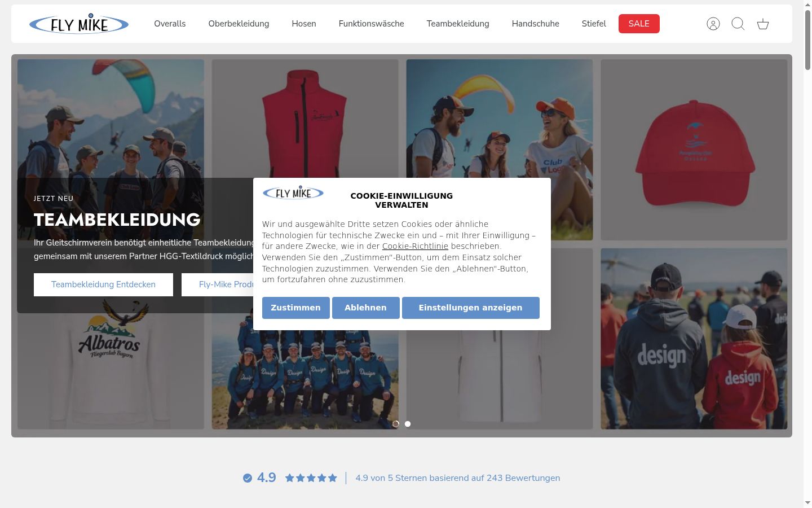Open the Handschuhe menu

[x=536, y=24]
